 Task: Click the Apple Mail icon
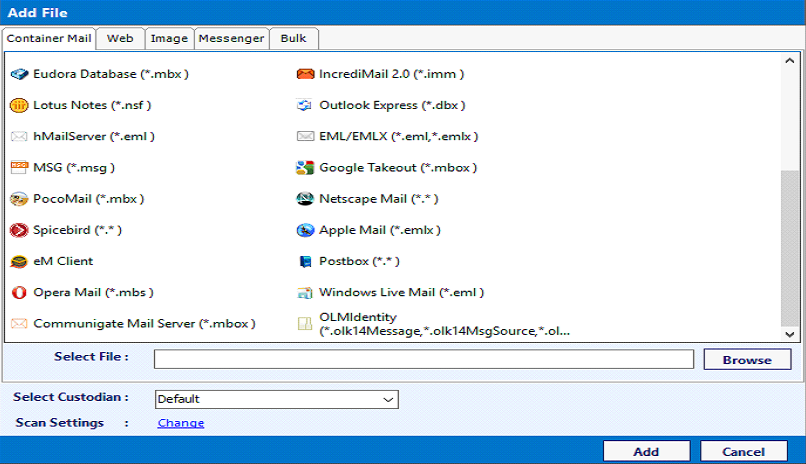(305, 230)
